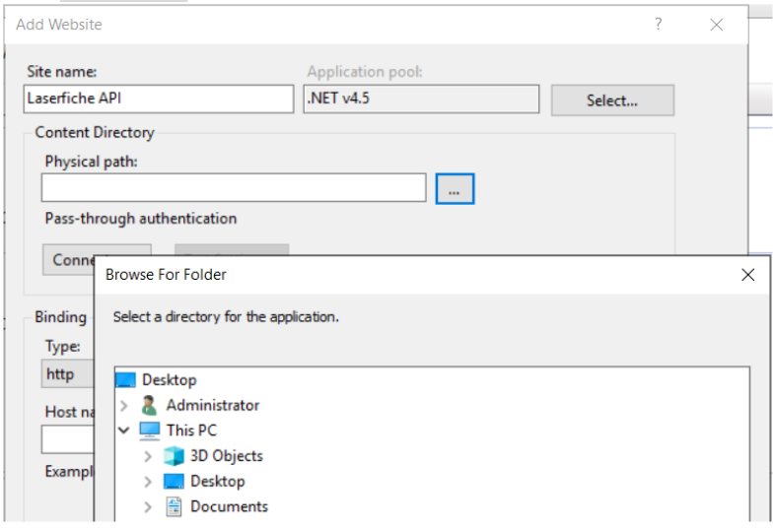Browse for physical path with ellipsis button
The height and width of the screenshot is (532, 775).
(455, 188)
